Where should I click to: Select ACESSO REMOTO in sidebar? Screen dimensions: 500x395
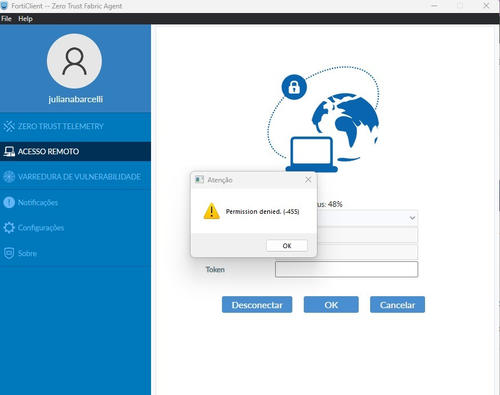tap(75, 152)
